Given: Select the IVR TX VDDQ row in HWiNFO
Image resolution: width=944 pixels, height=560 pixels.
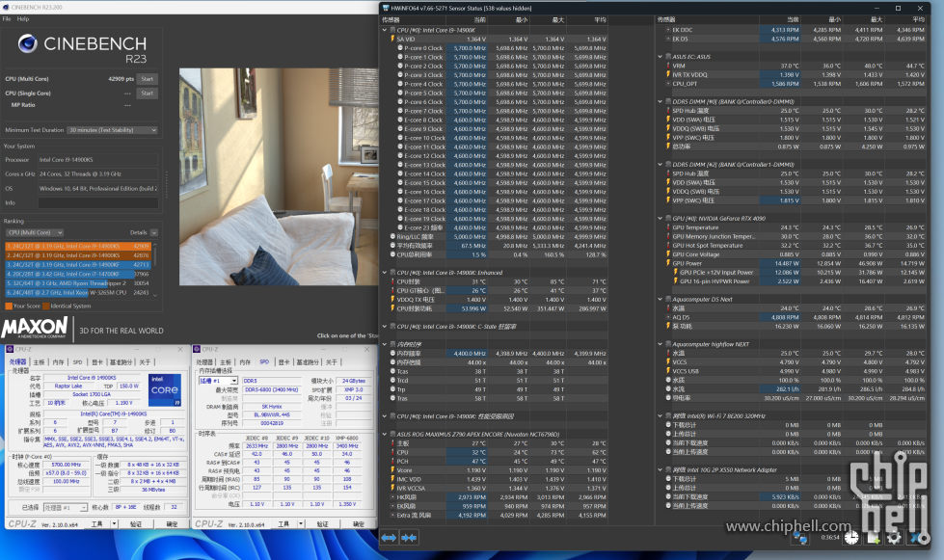Looking at the screenshot, I should (796, 74).
